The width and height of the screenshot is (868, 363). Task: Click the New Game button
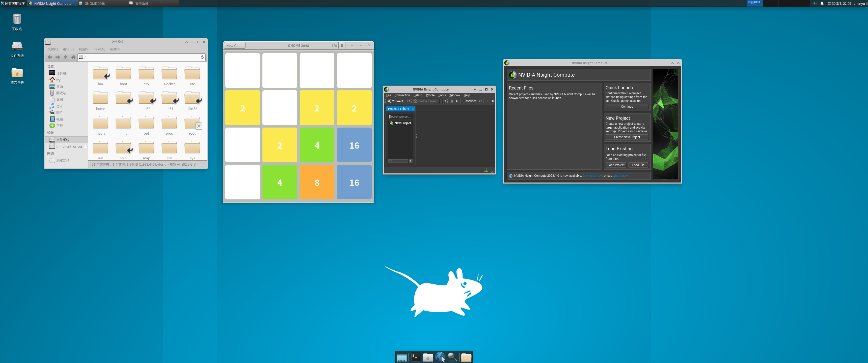pos(234,45)
